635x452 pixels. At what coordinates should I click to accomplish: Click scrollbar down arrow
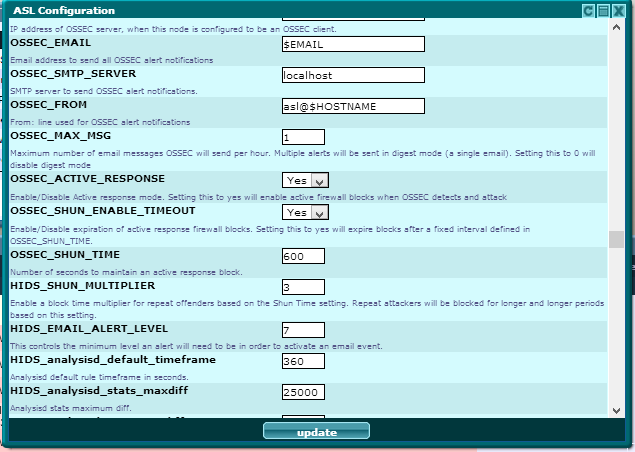pos(616,411)
